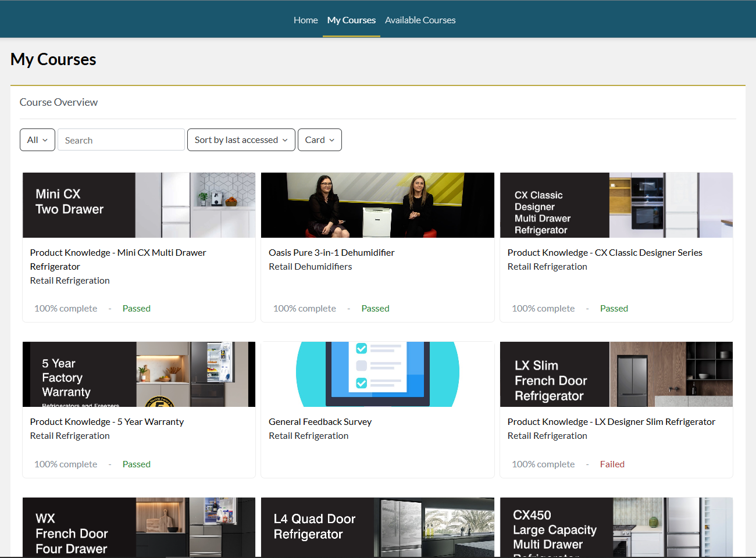
Task: Open Mini CX Two Drawer course thumbnail
Action: coord(139,205)
